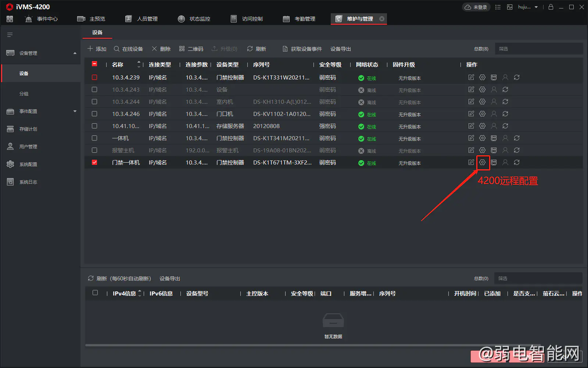Focus the lower 筛选 filter field
This screenshot has height=368, width=588.
[538, 278]
